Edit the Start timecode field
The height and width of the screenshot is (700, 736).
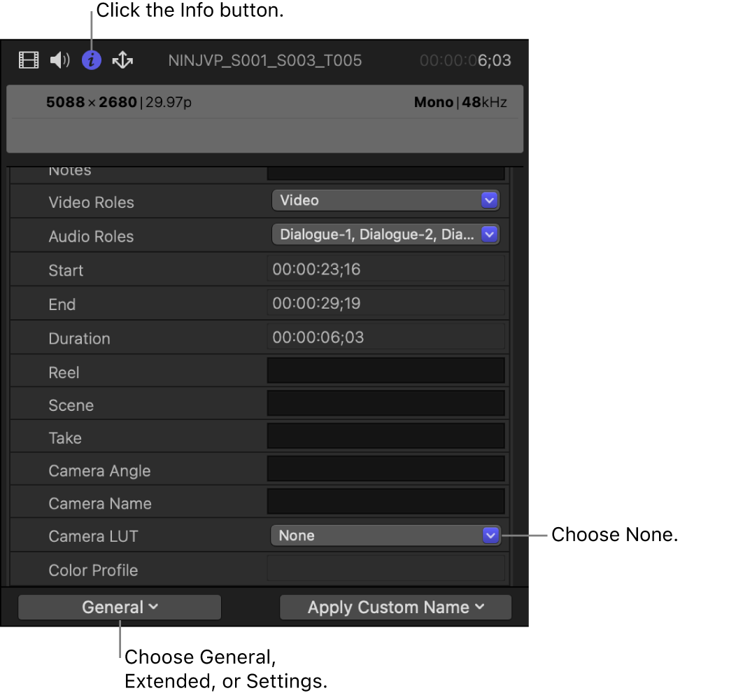coord(385,268)
